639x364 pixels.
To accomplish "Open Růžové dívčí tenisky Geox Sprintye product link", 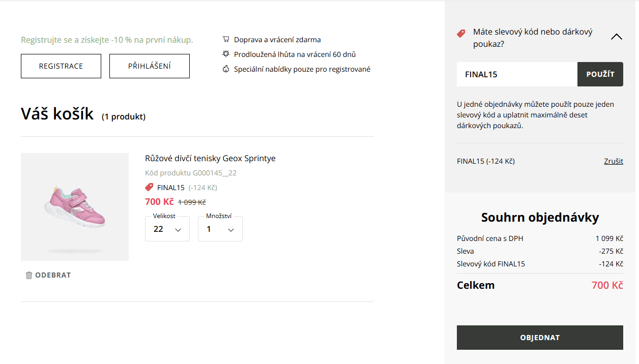I will pos(210,159).
